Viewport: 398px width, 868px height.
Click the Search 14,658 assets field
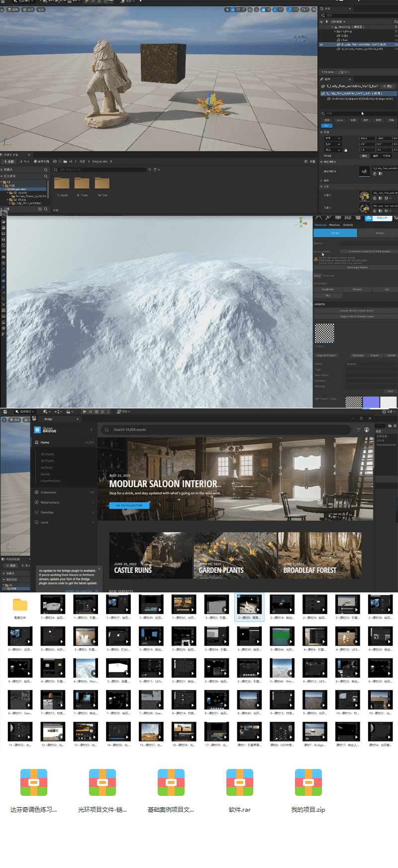[226, 430]
